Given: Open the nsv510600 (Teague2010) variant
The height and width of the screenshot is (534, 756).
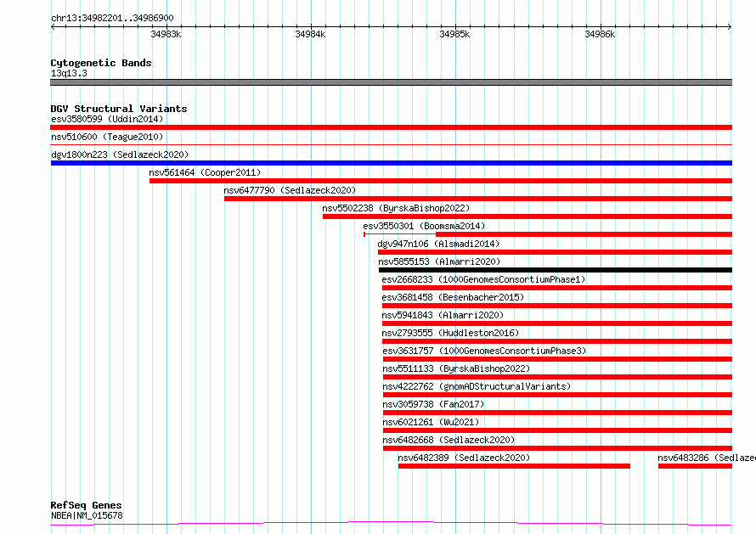Looking at the screenshot, I should click(107, 137).
